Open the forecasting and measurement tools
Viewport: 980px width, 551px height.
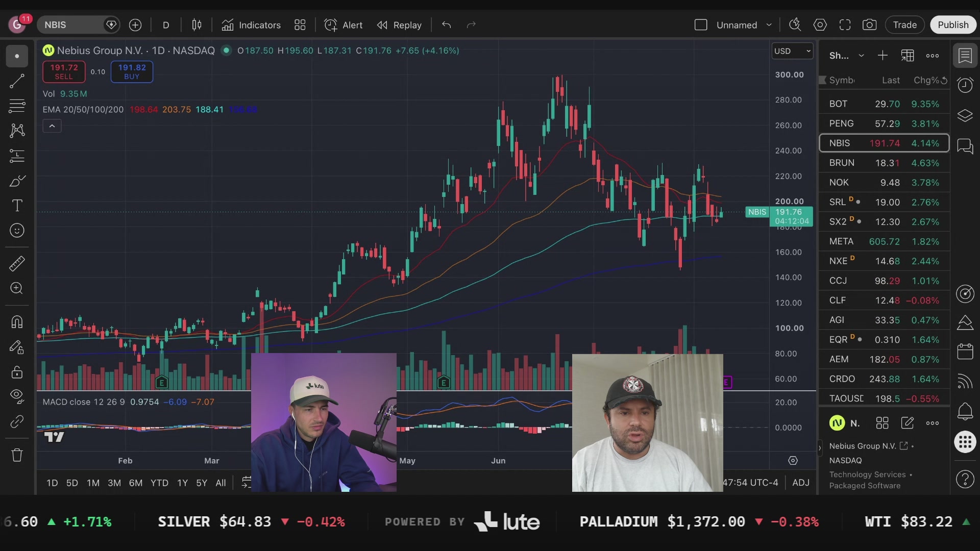coord(17,156)
